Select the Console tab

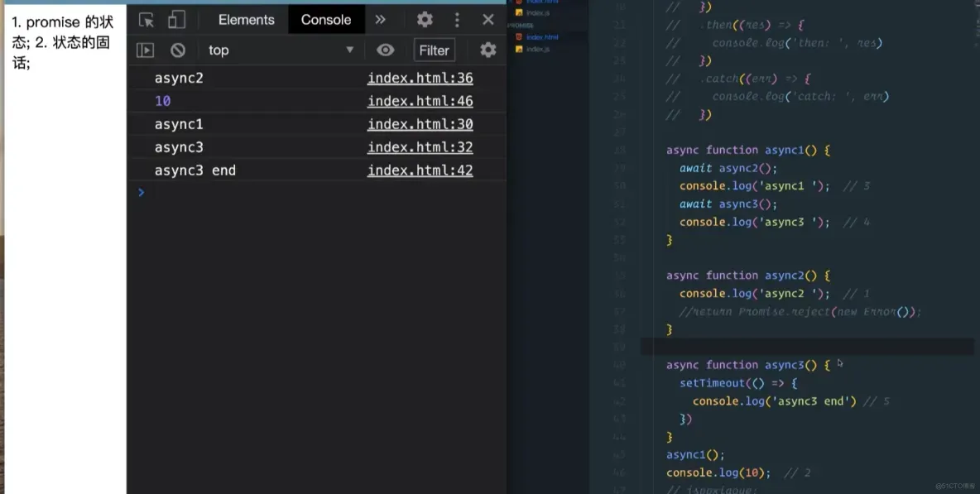point(325,20)
